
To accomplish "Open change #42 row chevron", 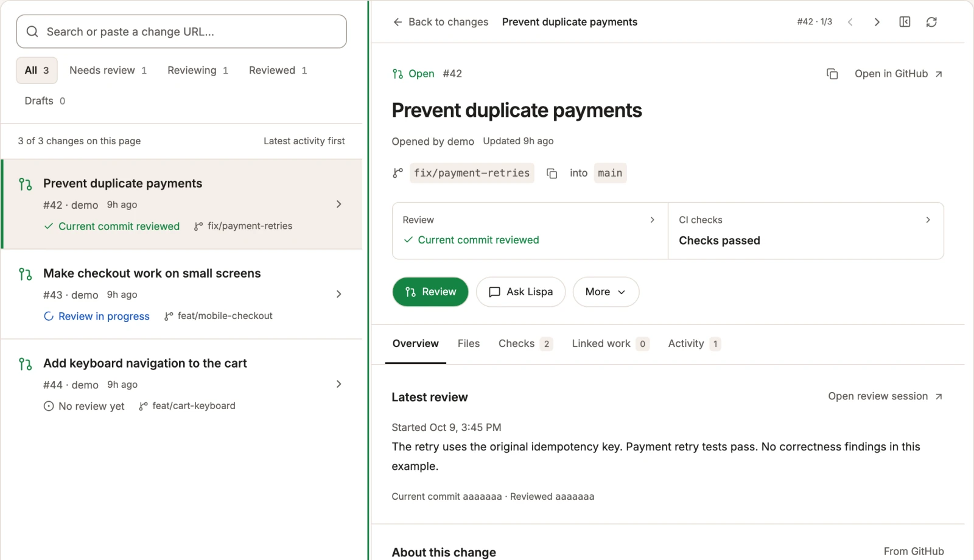I will [339, 204].
